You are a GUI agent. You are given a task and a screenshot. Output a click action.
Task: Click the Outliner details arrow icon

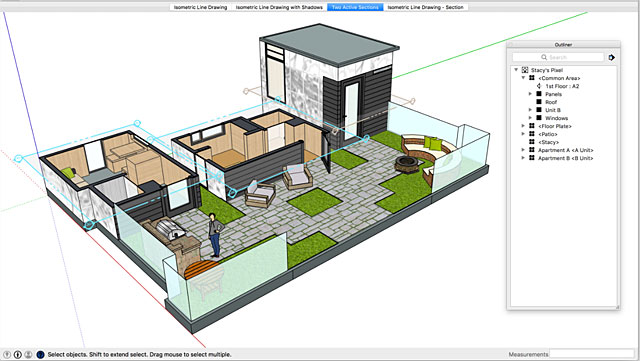pyautogui.click(x=611, y=58)
